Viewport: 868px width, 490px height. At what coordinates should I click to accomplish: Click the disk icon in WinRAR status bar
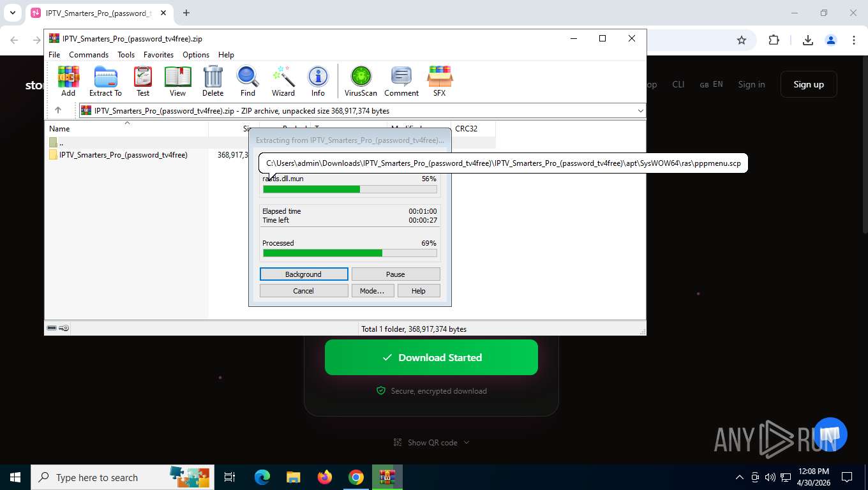pos(52,329)
